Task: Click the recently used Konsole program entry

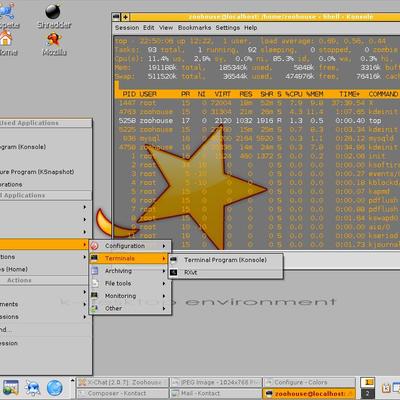Action: coord(46,147)
